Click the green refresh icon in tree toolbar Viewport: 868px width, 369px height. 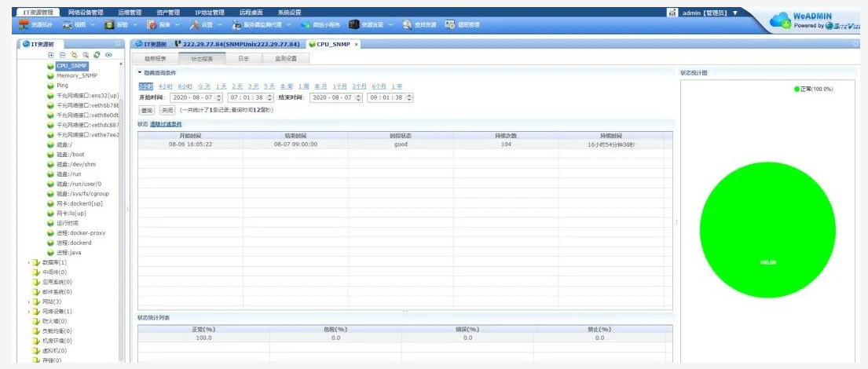pos(97,55)
